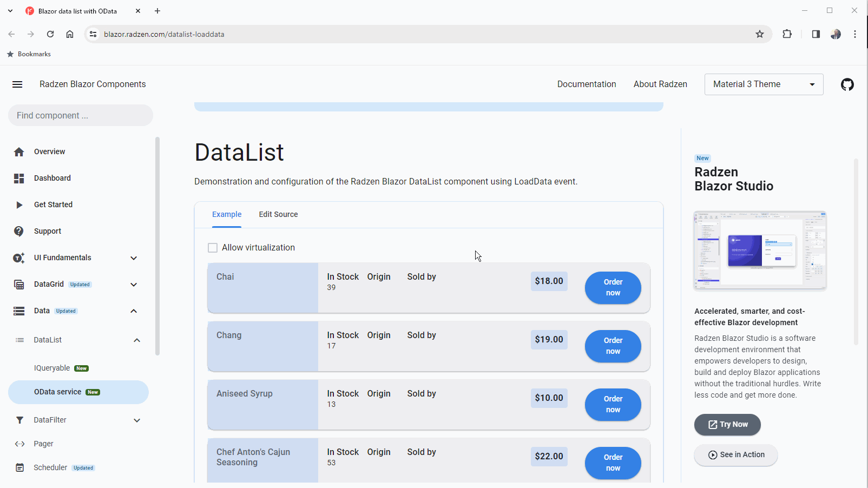Open a new browser tab
Image resolution: width=868 pixels, height=488 pixels.
[157, 11]
